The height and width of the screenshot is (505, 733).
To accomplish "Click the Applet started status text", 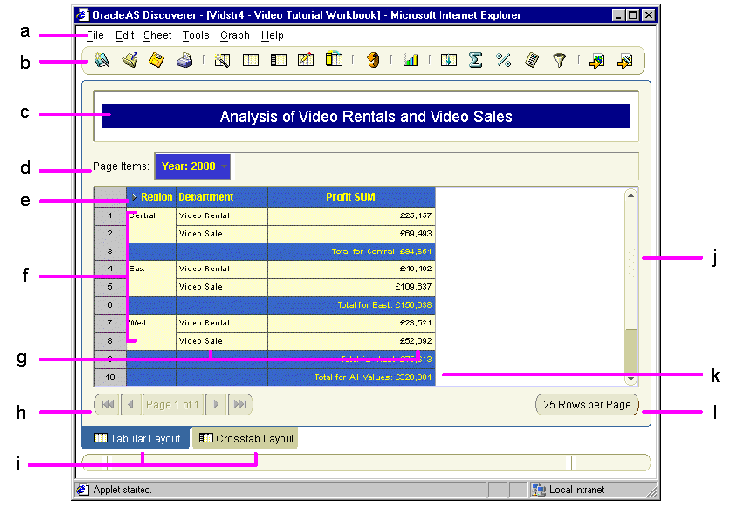I will pyautogui.click(x=122, y=490).
